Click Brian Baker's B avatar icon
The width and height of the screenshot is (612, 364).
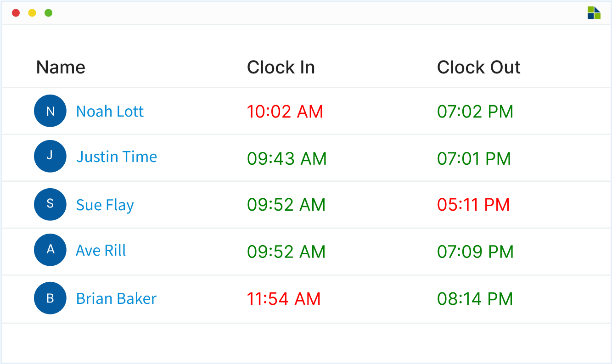point(51,298)
